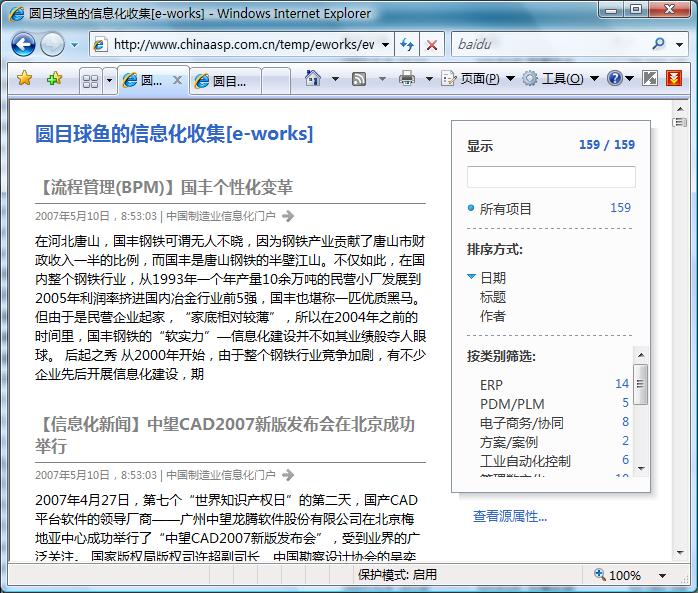Click arrow icon after first article source
The image size is (698, 593).
[288, 216]
